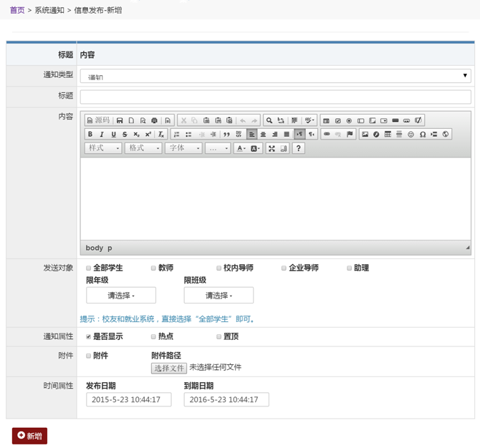Check the 助理 checkbox
The width and height of the screenshot is (480, 448).
pyautogui.click(x=350, y=268)
